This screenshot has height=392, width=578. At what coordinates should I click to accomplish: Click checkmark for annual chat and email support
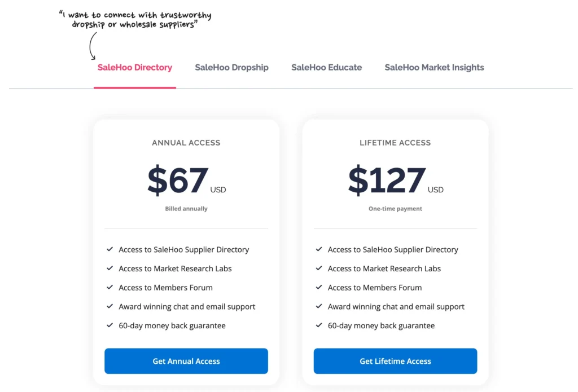[110, 306]
